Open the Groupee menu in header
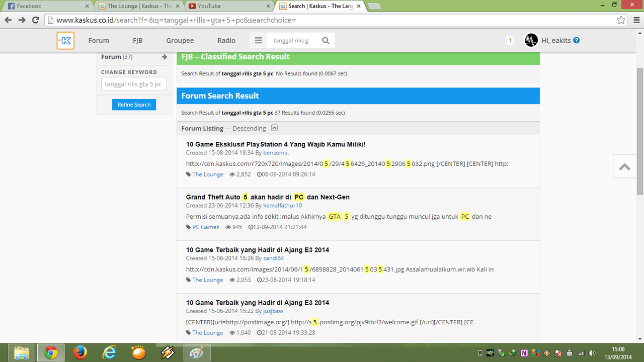 pos(180,41)
